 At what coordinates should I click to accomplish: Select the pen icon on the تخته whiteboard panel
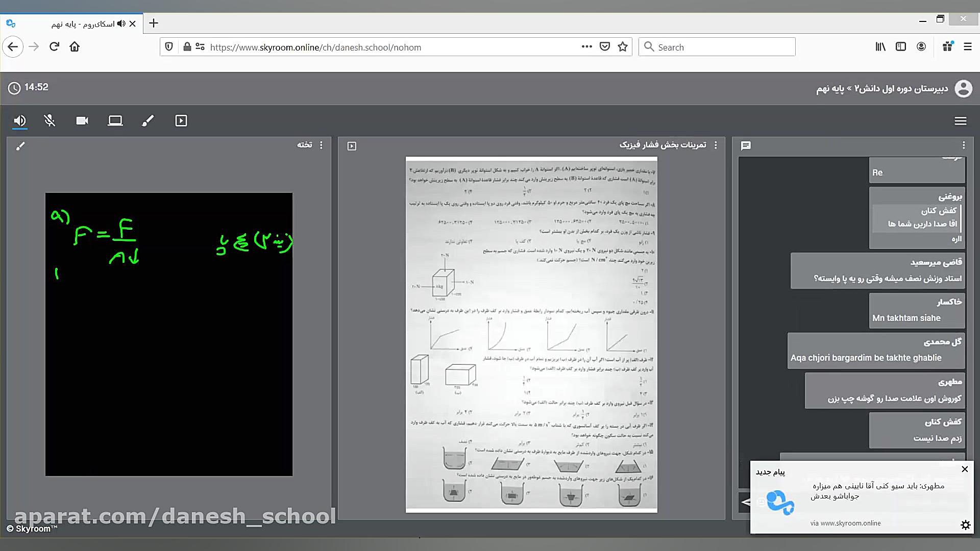pos(21,145)
